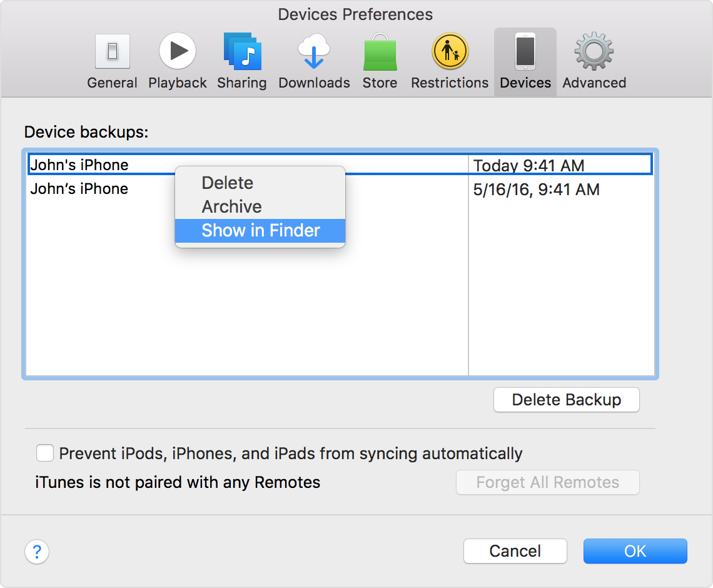Open the Playback preferences icon
The height and width of the screenshot is (588, 713).
coord(178,52)
